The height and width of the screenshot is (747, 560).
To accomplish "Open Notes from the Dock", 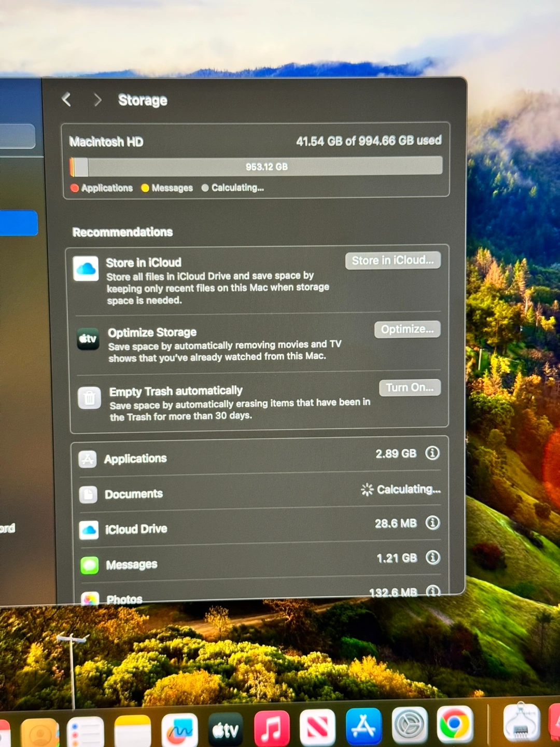I will (133, 731).
